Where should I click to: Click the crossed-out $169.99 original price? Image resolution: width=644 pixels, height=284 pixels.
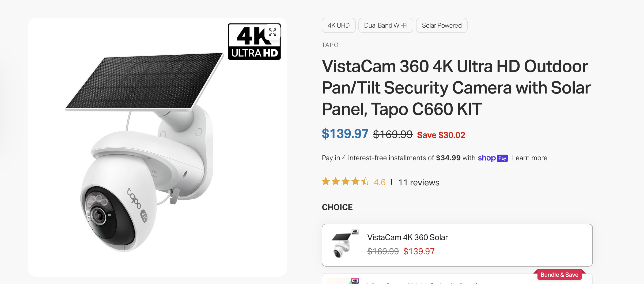(393, 134)
